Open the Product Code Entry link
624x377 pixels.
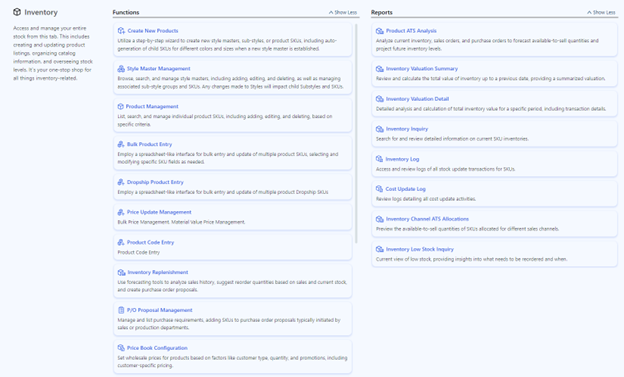(x=150, y=242)
